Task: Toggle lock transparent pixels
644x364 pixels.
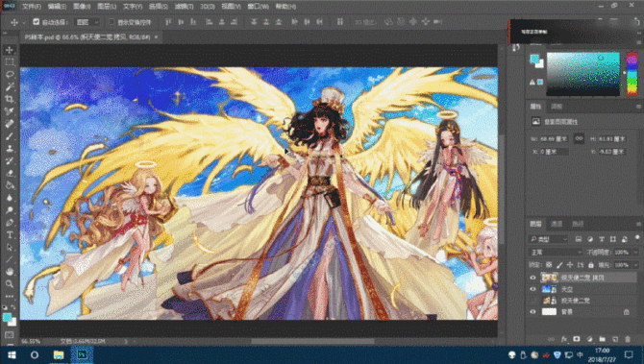Action: tap(549, 265)
